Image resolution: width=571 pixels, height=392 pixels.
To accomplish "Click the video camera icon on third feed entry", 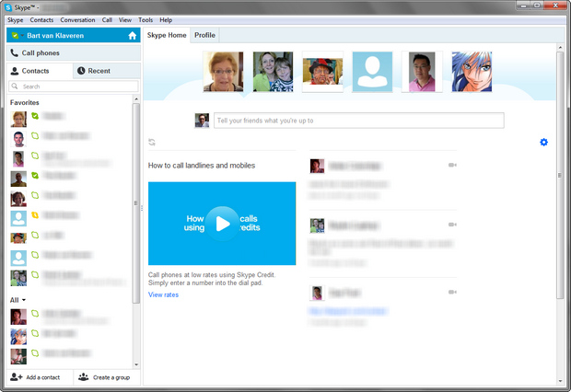I will point(452,292).
